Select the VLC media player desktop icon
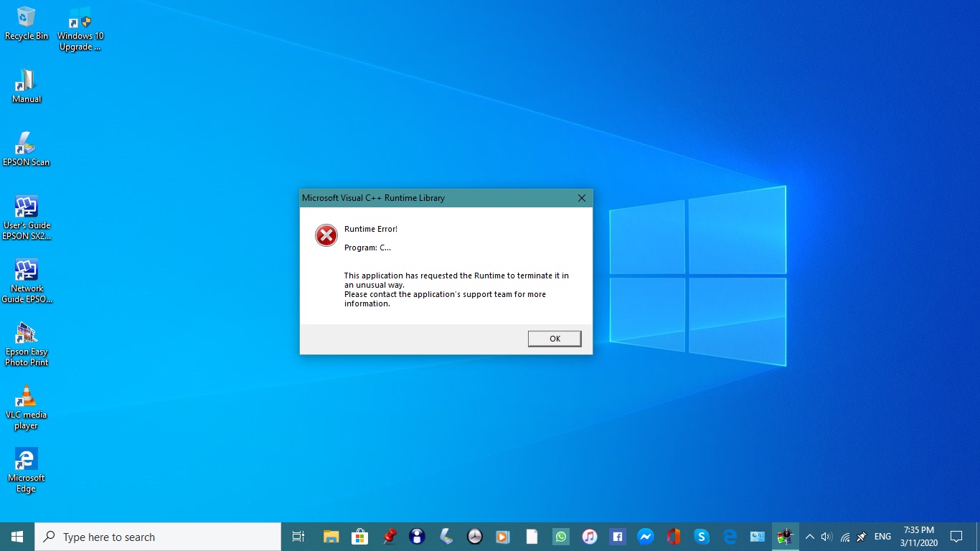Image resolution: width=980 pixels, height=551 pixels. (27, 408)
